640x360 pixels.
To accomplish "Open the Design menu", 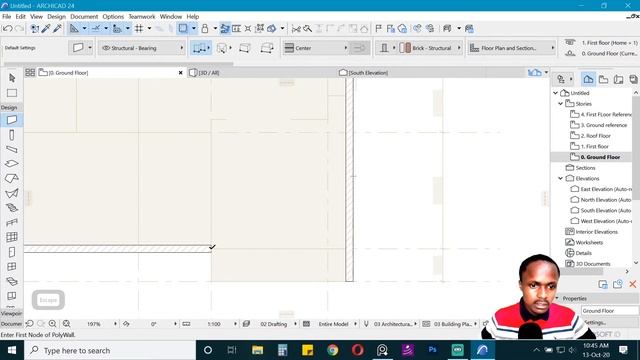I will (x=56, y=17).
